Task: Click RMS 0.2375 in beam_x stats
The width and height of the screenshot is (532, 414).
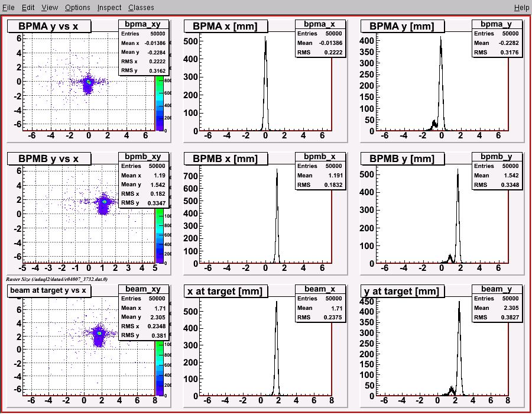Action: (x=320, y=317)
